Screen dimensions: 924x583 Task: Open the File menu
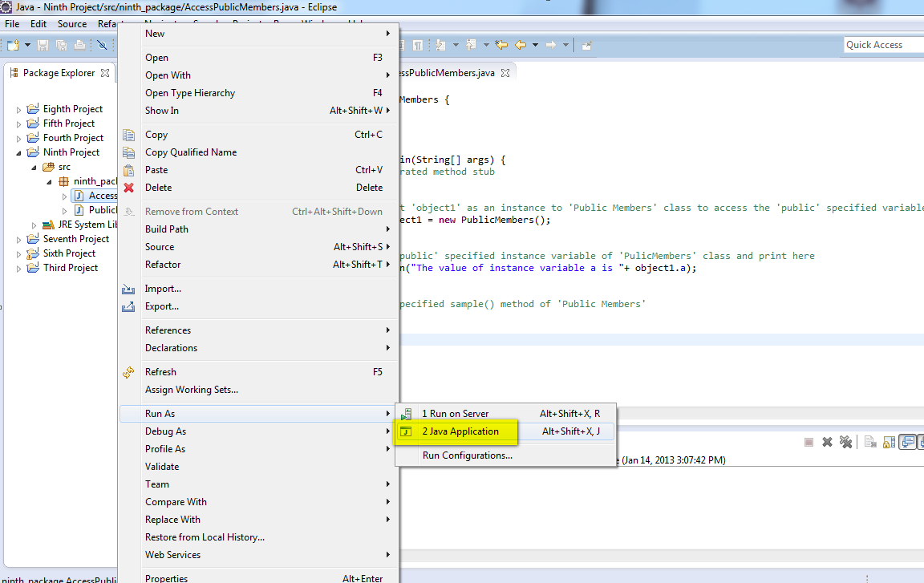(x=12, y=23)
